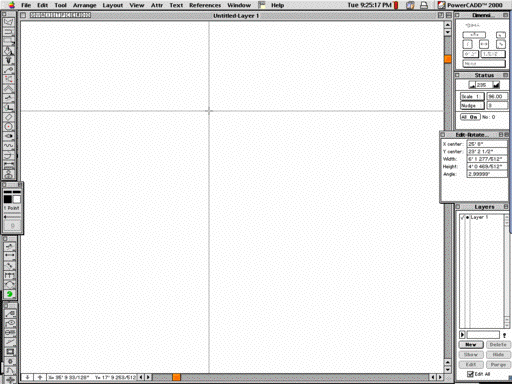Click the New layer button

[471, 344]
